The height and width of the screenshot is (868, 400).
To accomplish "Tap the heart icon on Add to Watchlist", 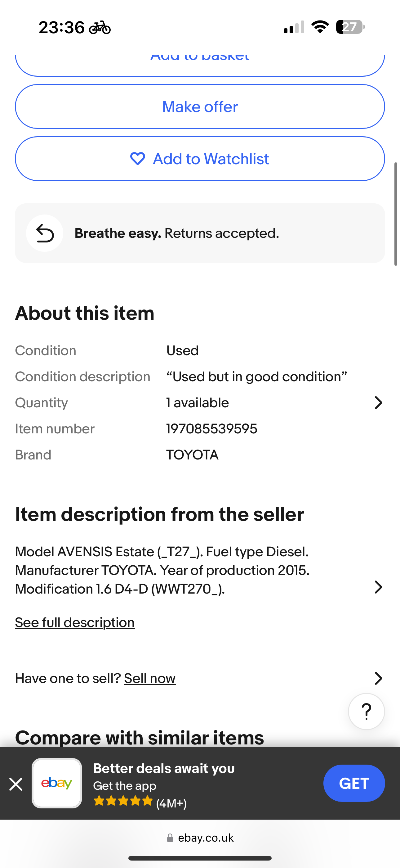I will coord(137,159).
